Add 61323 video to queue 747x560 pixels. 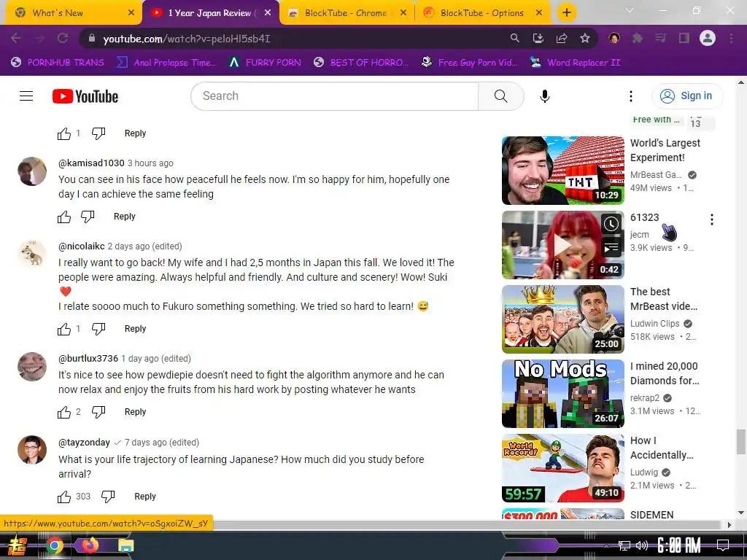click(611, 248)
